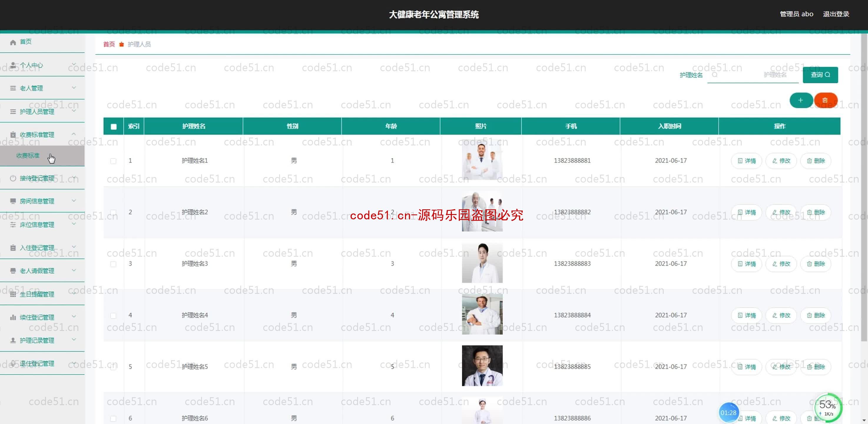Click the 查询 search button
Image resolution: width=868 pixels, height=424 pixels.
click(820, 75)
